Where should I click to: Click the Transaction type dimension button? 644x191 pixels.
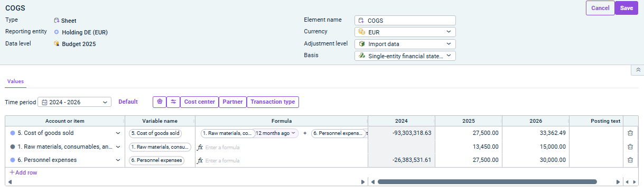[273, 102]
